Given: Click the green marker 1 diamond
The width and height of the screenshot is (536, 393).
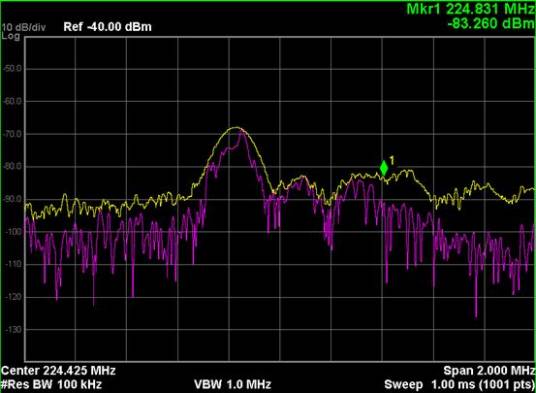Looking at the screenshot, I should coord(384,168).
